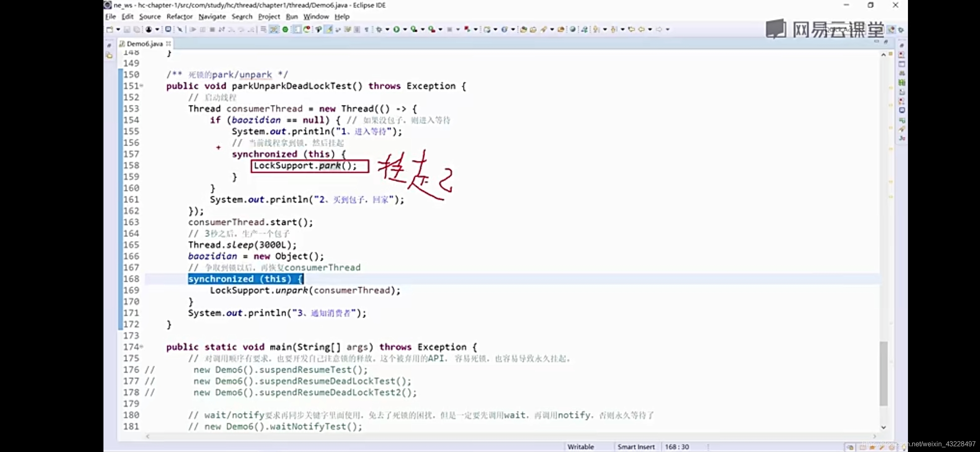This screenshot has width=980, height=452.
Task: Minimize the editor area button
Action: (876, 42)
